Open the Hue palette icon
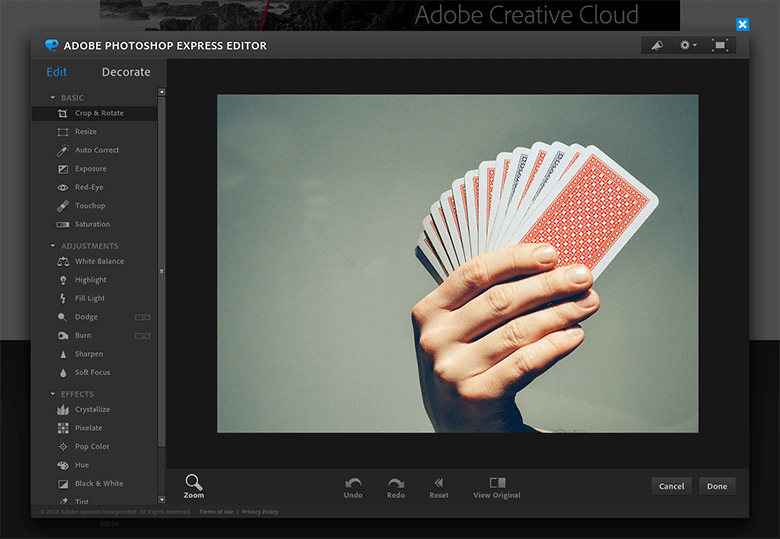Viewport: 780px width, 539px height. coord(63,465)
